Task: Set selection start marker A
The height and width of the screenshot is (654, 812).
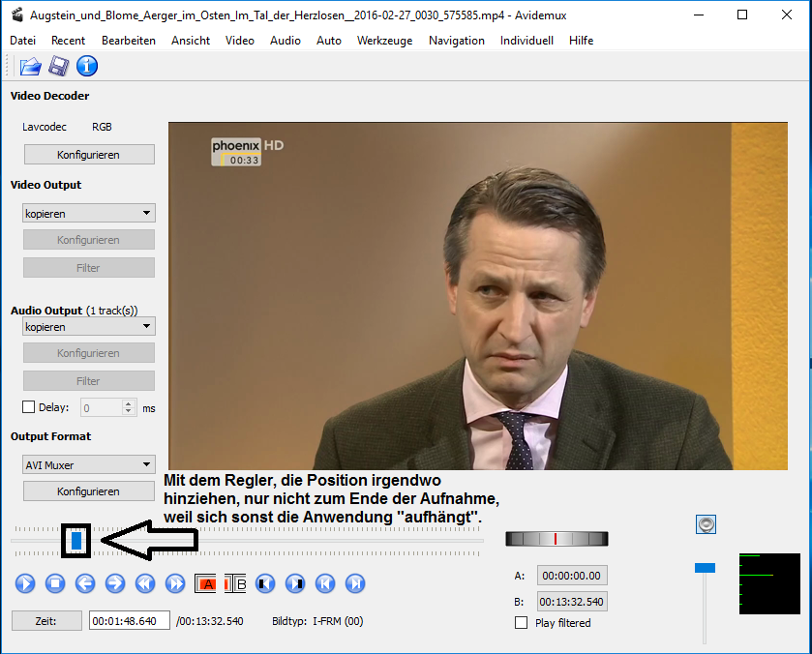Action: (205, 583)
